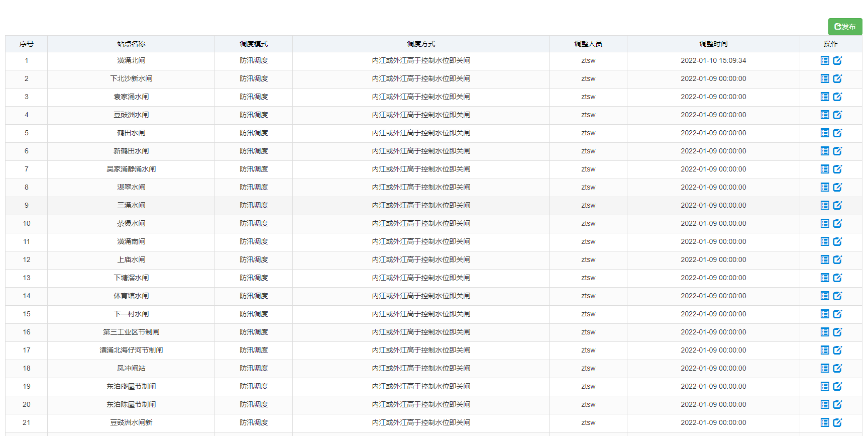View details of 袁家涌水闸 row
Screen dimensions: 868x436
825,97
